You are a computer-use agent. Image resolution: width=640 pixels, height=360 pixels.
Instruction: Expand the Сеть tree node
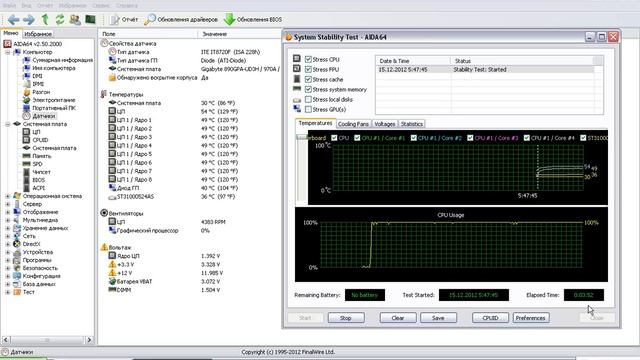coord(7,236)
